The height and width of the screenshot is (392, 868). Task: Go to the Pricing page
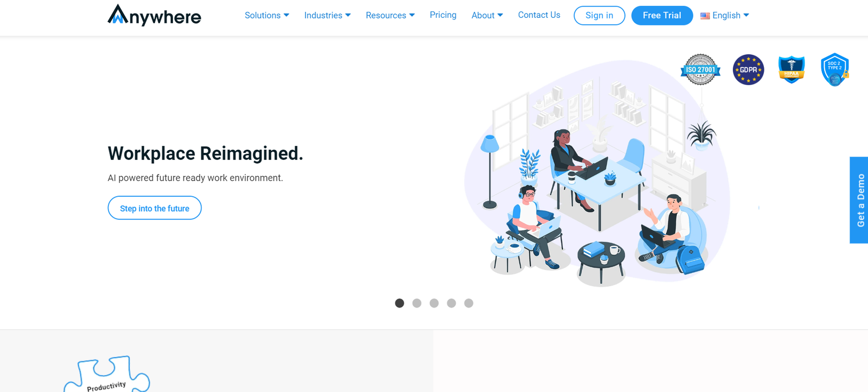tap(443, 15)
